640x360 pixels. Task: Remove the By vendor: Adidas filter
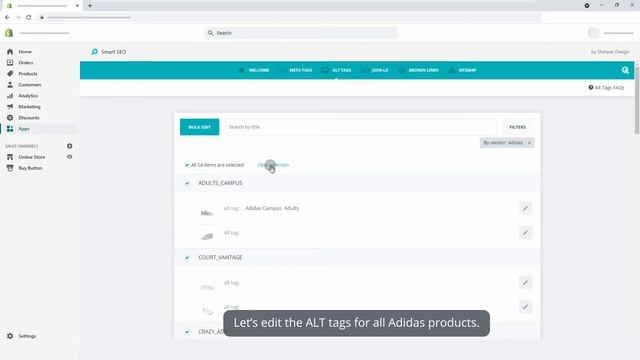[x=529, y=143]
